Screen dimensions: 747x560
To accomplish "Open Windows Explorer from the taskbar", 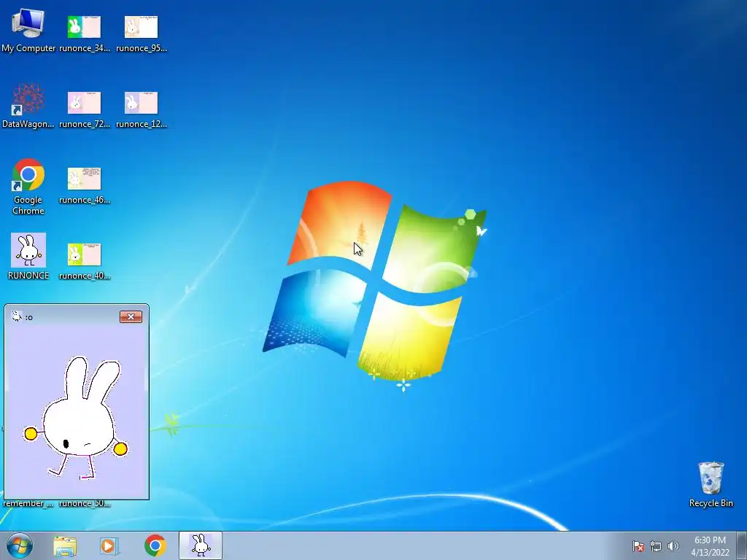I will coord(65,546).
